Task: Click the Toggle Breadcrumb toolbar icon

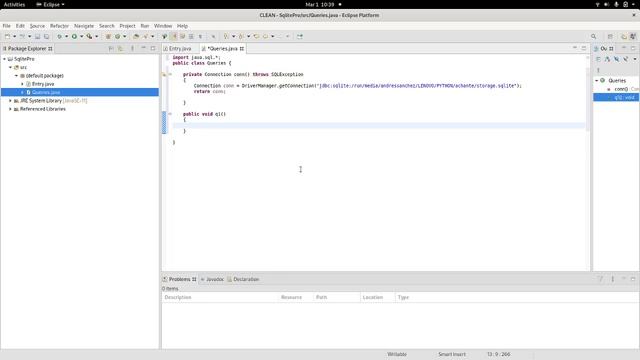Action: point(164,36)
